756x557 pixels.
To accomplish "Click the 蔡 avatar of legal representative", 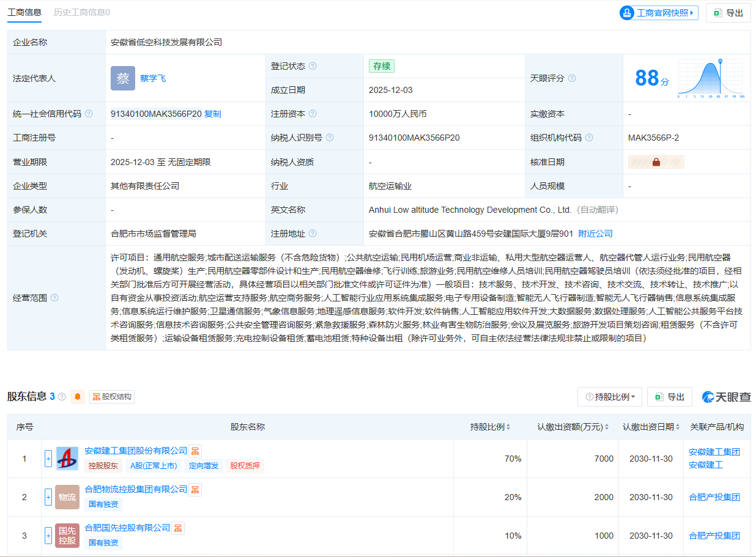I will (123, 78).
